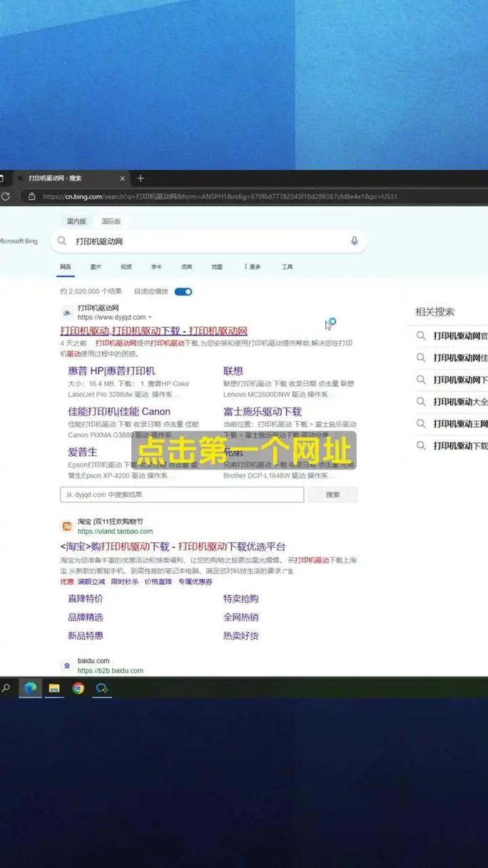
Task: Open the https://uland.taobao.com URL
Action: pos(115,532)
